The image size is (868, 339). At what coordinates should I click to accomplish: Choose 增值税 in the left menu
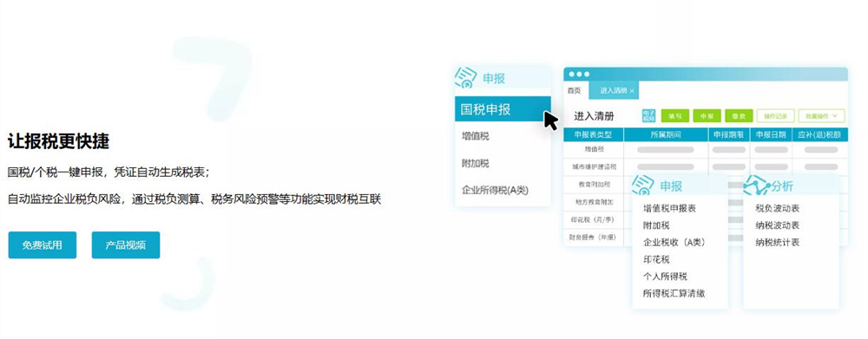point(476,136)
